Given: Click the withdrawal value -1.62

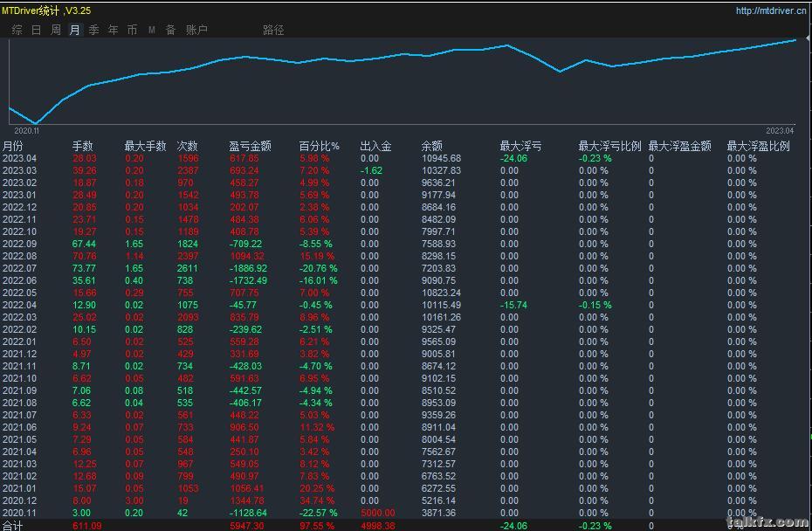Looking at the screenshot, I should (371, 170).
